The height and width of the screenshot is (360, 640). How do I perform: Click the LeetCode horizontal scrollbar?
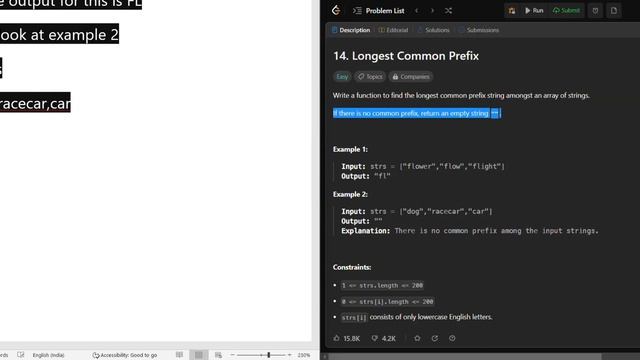point(465,357)
